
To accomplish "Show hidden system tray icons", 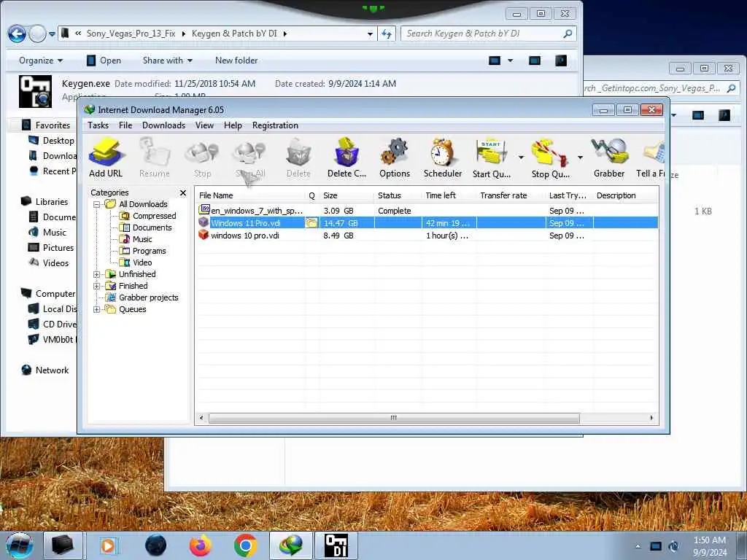I will 638,546.
